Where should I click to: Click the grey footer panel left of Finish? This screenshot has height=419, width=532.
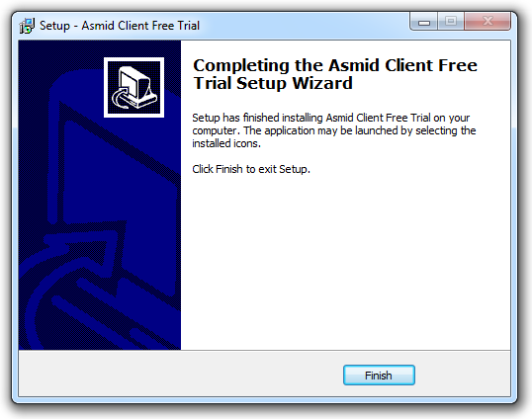pos(180,374)
